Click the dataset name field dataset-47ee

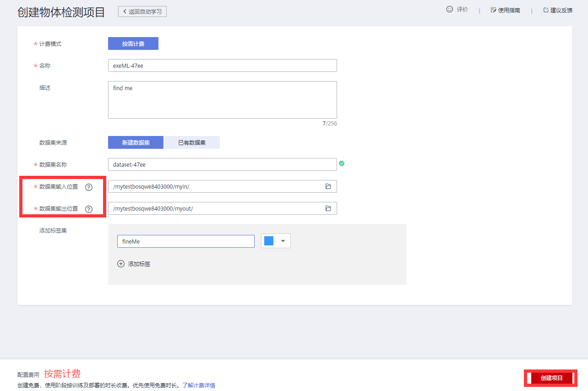pyautogui.click(x=222, y=164)
